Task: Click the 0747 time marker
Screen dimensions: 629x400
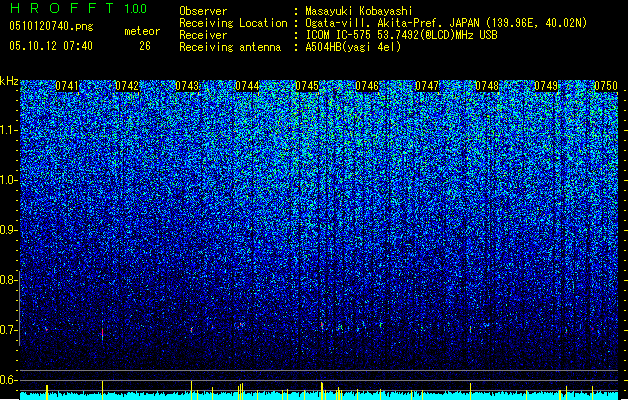Action: click(427, 86)
